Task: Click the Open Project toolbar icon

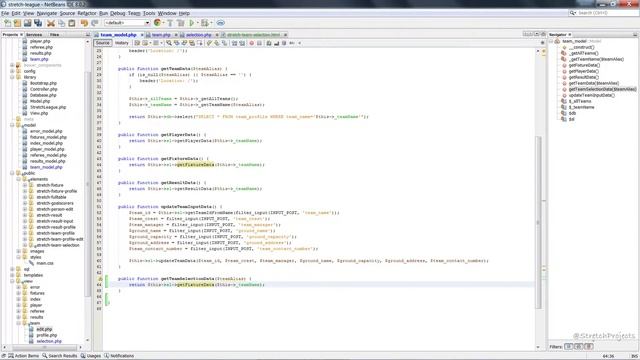Action: [x=27, y=23]
